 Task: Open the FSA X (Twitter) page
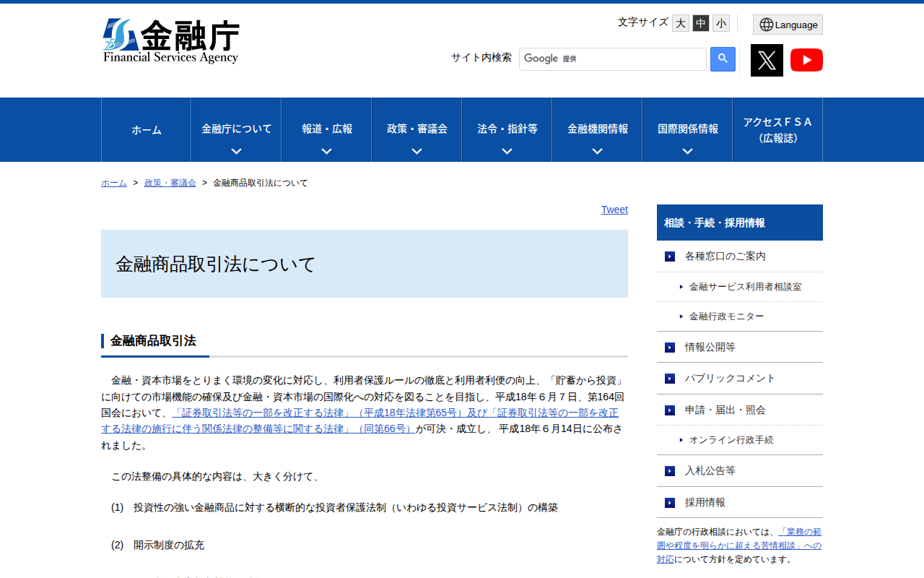pos(767,60)
